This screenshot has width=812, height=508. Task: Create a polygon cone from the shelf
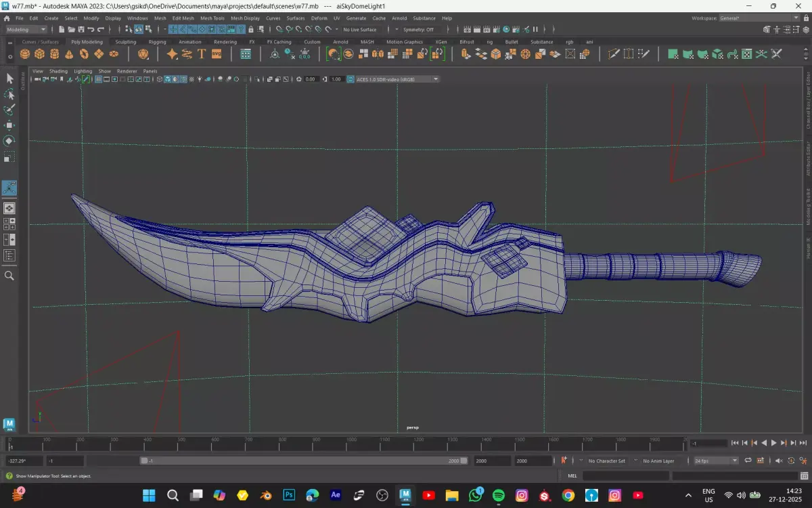70,54
